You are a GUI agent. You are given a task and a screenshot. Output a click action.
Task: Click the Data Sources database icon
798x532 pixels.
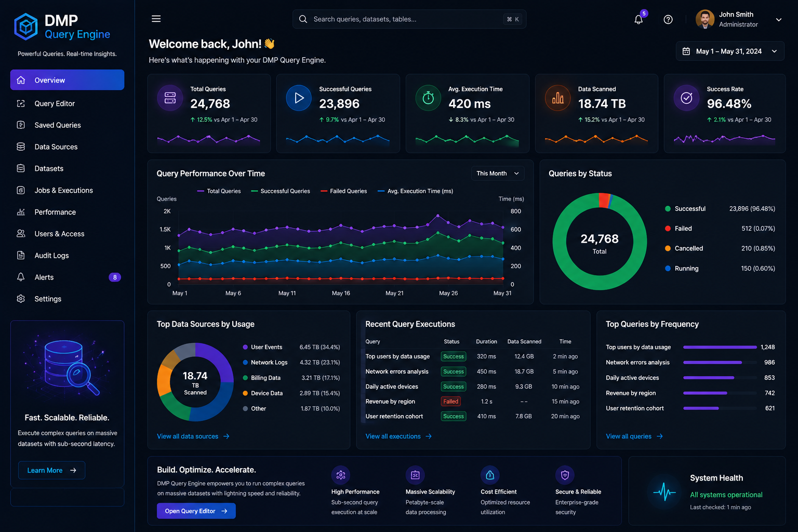pyautogui.click(x=21, y=147)
